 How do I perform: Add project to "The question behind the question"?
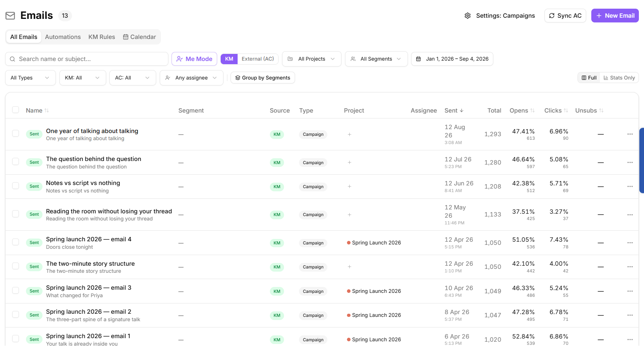[x=349, y=163]
